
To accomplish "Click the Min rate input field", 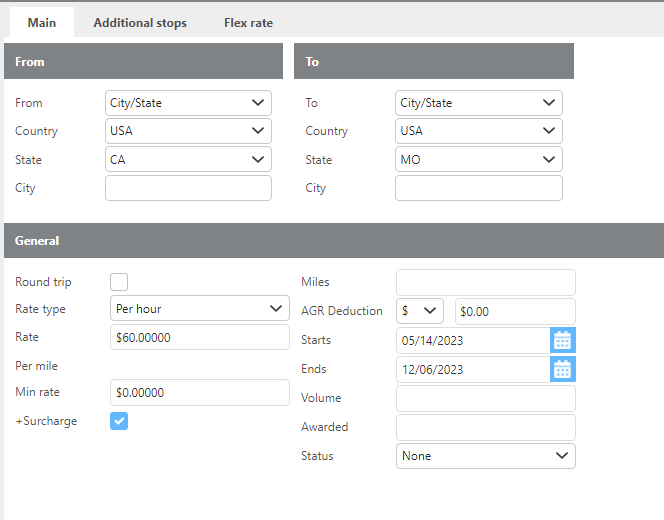I will point(197,393).
